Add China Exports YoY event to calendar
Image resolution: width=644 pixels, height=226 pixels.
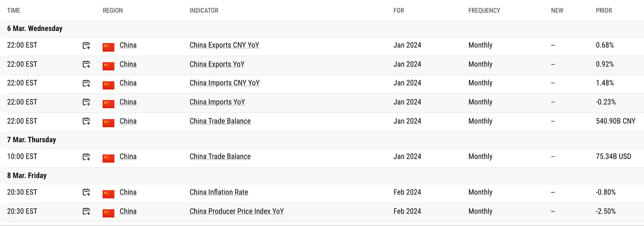86,65
